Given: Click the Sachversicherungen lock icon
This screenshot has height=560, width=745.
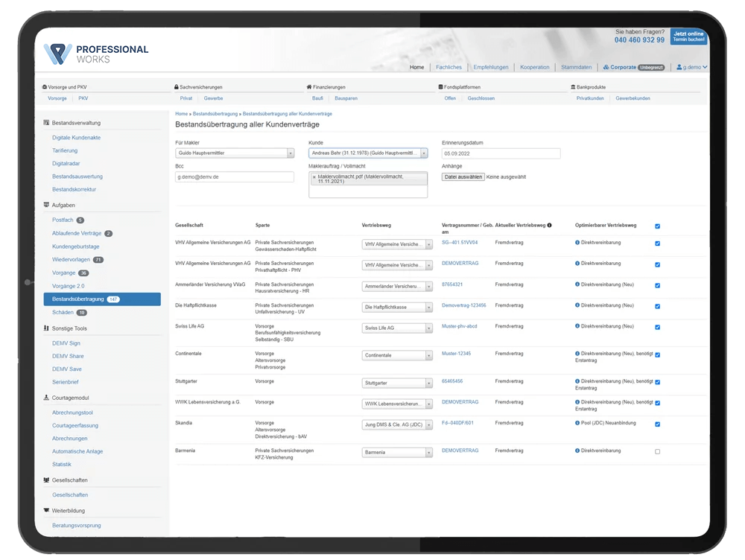Looking at the screenshot, I should (177, 87).
